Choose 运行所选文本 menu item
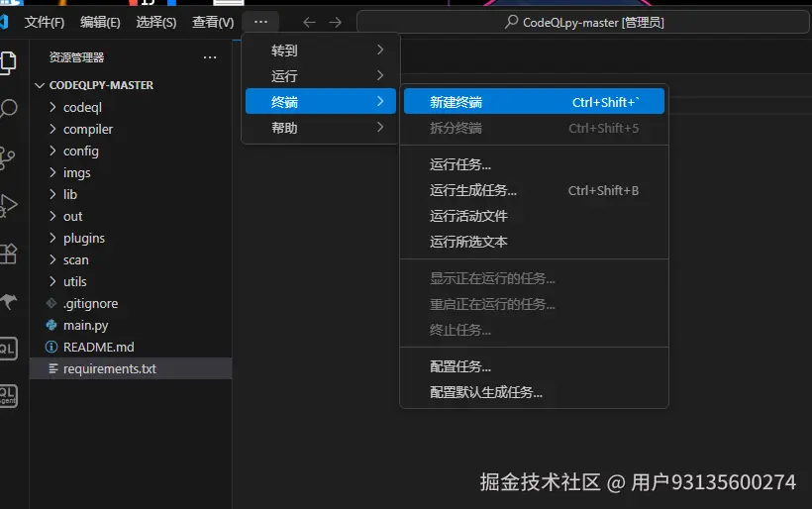812x509 pixels. [534, 242]
